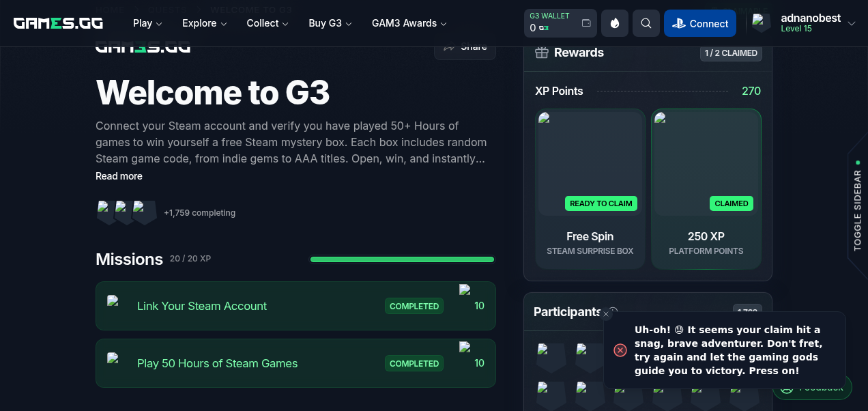
Task: Expand the Play menu dropdown
Action: click(x=147, y=23)
